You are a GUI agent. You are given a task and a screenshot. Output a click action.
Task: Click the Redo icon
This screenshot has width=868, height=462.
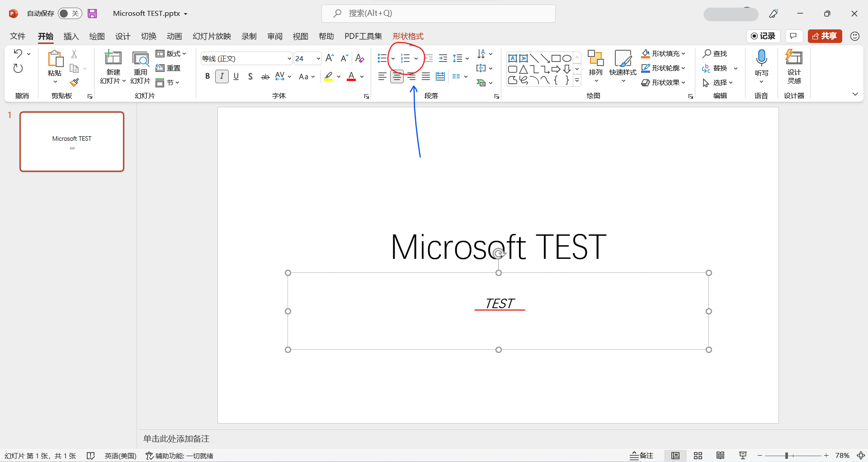tap(18, 68)
